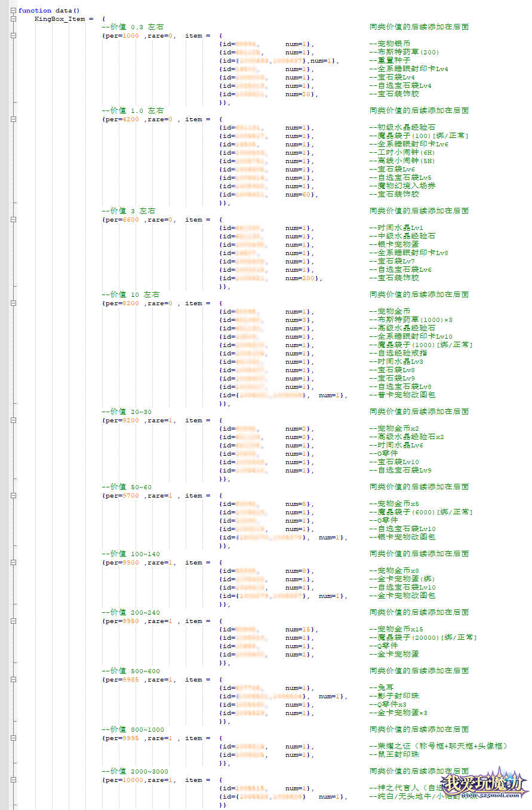The width and height of the screenshot is (532, 810).
Task: Click the comment '--价值 20~30'
Action: 127,412
